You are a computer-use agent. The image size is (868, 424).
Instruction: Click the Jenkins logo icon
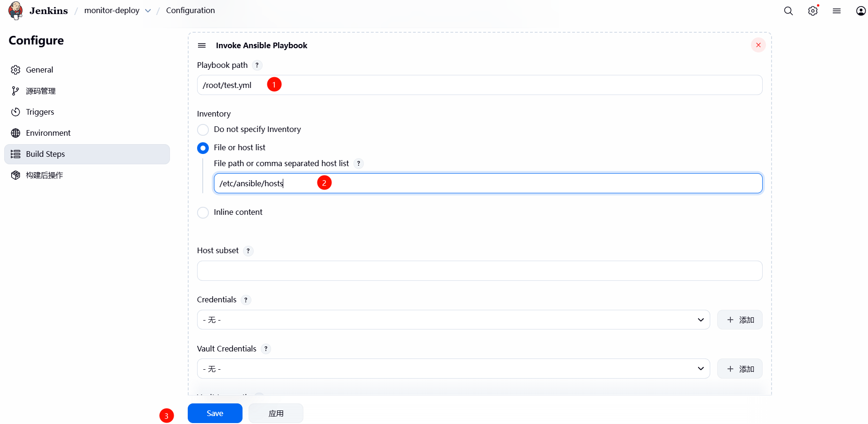pos(15,11)
